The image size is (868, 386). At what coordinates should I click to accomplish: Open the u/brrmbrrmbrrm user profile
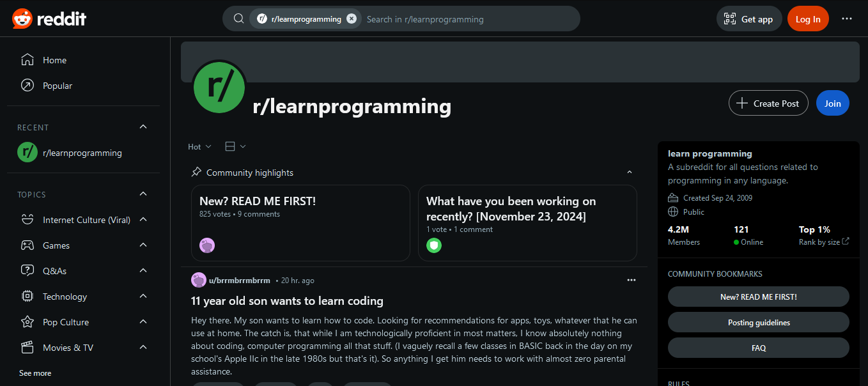pyautogui.click(x=240, y=281)
